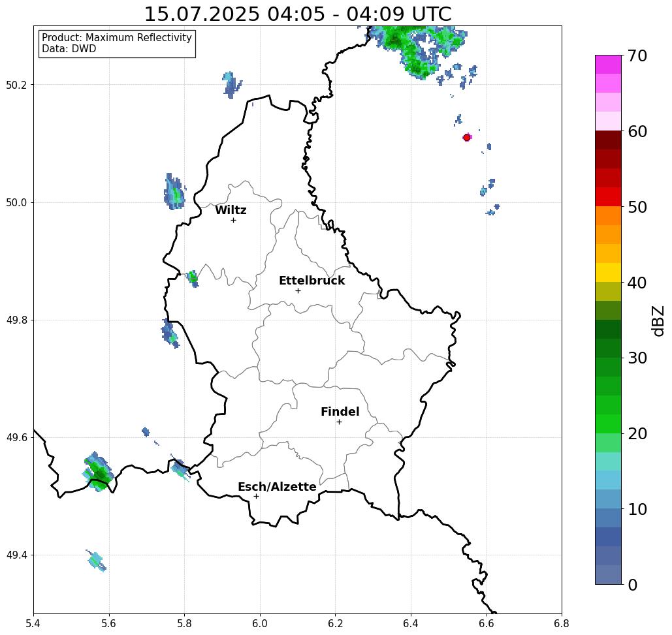Viewport: 672px width, 635px height.
Task: Click the latitude tick label '50.2'
Action: (16, 85)
